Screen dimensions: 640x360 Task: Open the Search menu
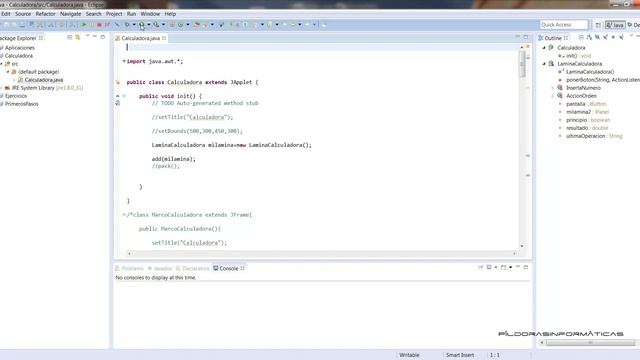coord(93,14)
